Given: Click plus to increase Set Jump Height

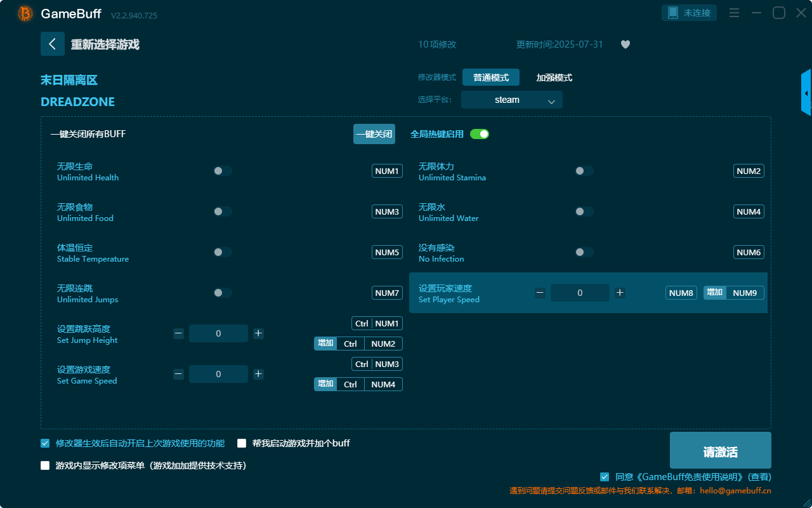Looking at the screenshot, I should (258, 333).
